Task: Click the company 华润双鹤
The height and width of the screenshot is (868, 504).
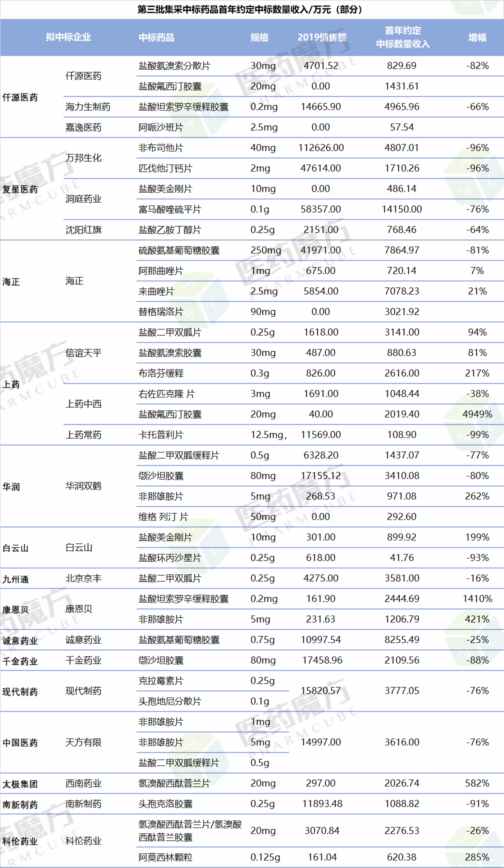Action: click(x=83, y=486)
